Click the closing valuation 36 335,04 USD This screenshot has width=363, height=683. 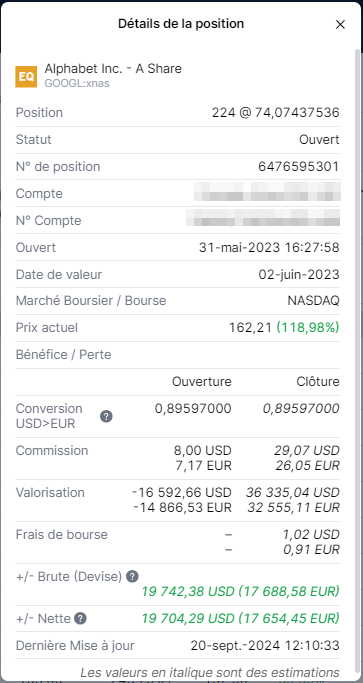point(292,493)
